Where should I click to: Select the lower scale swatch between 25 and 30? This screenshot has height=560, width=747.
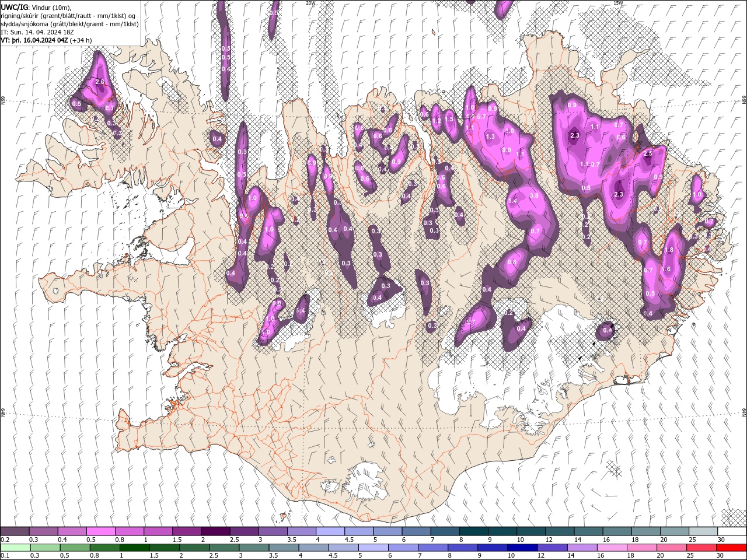click(x=701, y=548)
